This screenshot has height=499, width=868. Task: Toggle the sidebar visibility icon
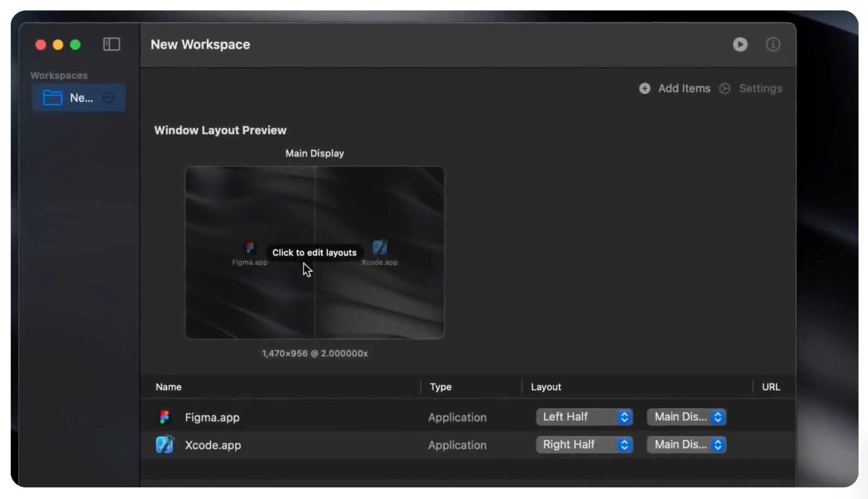[x=111, y=44]
